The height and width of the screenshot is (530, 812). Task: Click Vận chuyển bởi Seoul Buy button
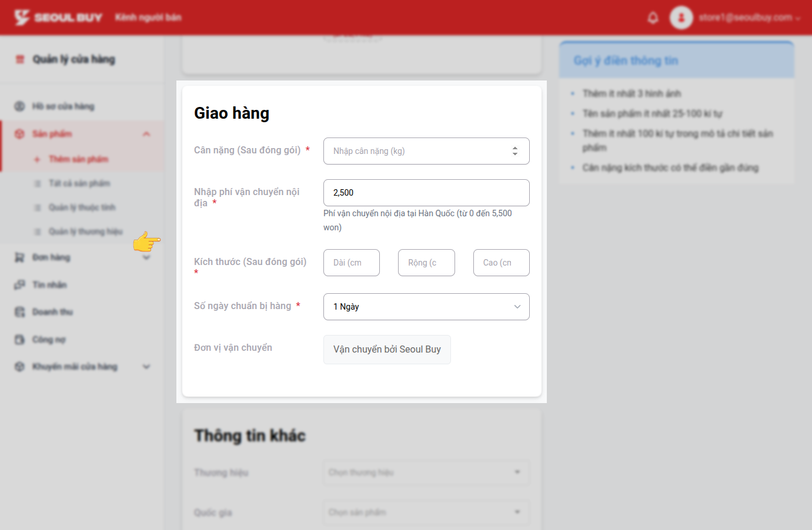tap(387, 350)
